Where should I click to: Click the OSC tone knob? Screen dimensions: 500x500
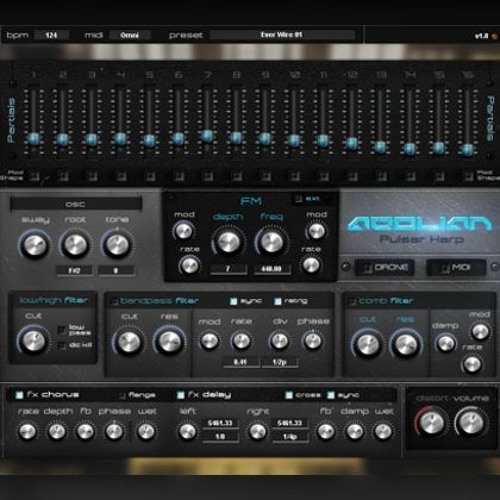pyautogui.click(x=117, y=244)
